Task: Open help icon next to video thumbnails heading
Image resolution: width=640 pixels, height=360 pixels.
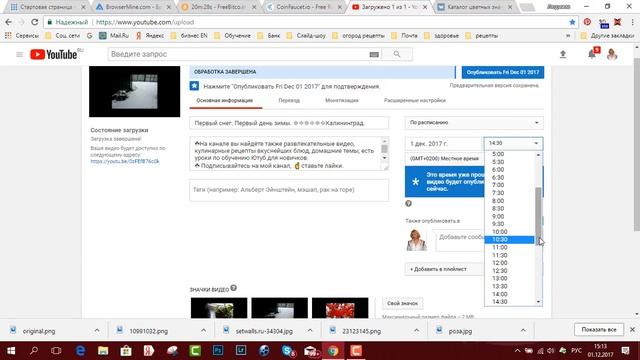Action: coord(233,288)
